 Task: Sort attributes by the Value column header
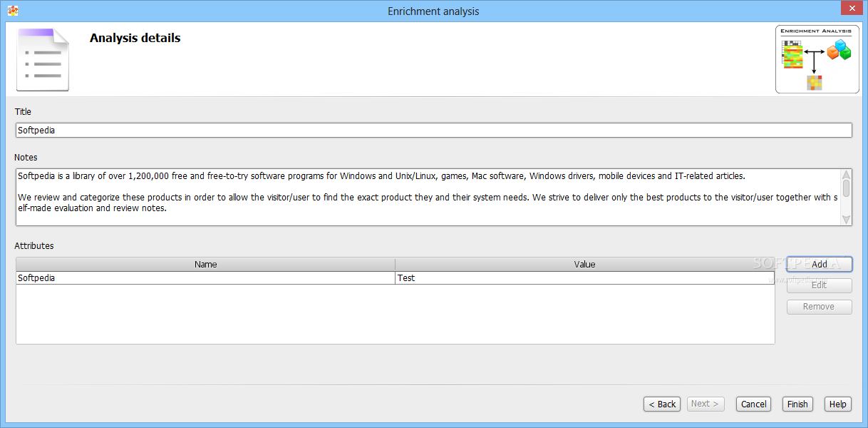(x=584, y=264)
